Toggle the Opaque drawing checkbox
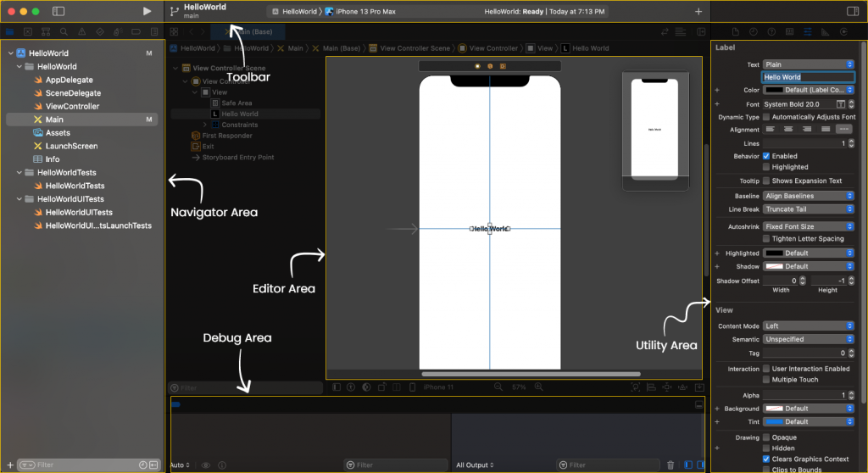Screen dimensions: 868x473 (766, 437)
